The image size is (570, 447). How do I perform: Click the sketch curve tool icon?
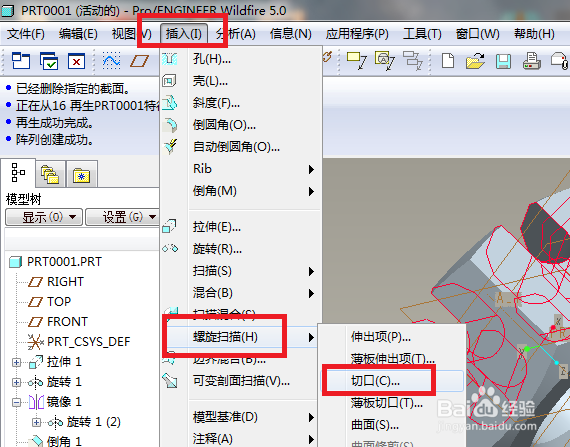coord(111,61)
